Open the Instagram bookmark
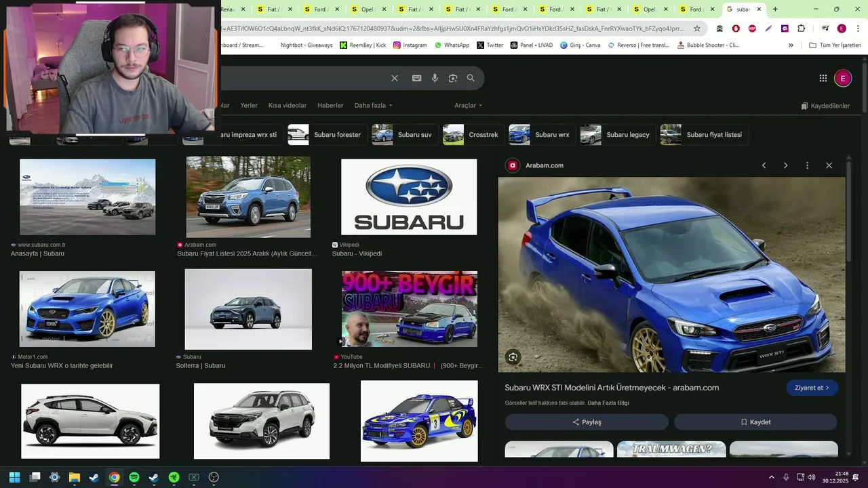Viewport: 868px width, 488px height. [x=410, y=45]
